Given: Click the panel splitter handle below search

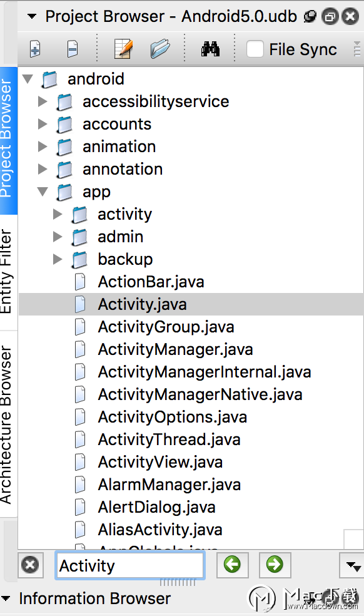Looking at the screenshot, I should click(178, 582).
